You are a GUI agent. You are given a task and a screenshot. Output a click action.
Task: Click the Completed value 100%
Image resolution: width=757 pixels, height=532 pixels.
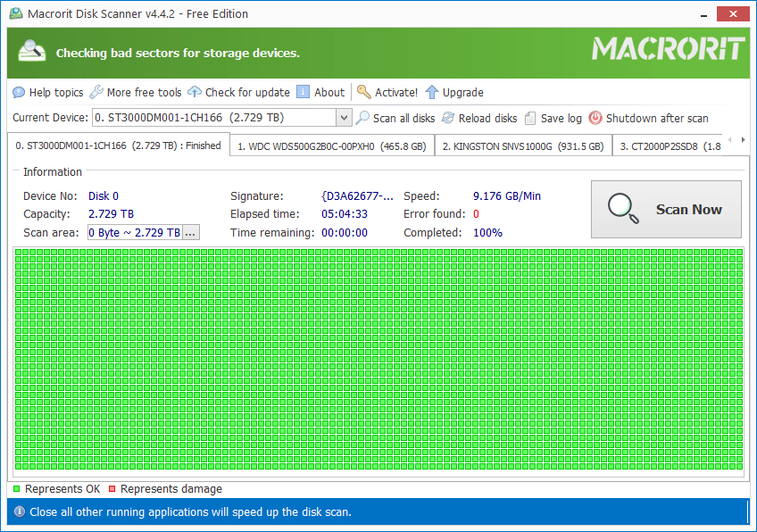pos(487,233)
